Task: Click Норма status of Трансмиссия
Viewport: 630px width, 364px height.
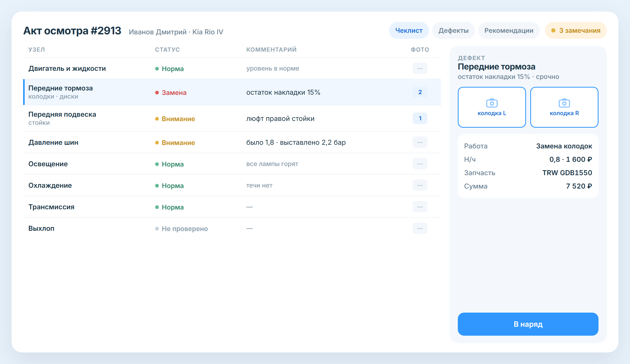Action: (x=169, y=207)
